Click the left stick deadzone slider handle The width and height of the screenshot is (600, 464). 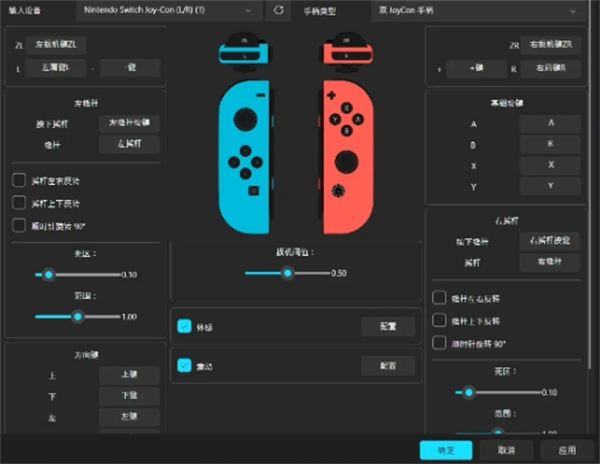49,274
